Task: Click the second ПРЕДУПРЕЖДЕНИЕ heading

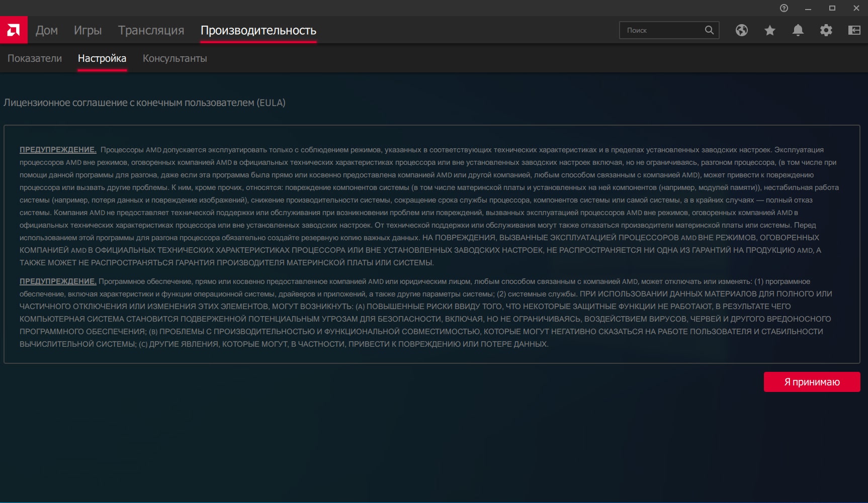Action: [x=58, y=281]
